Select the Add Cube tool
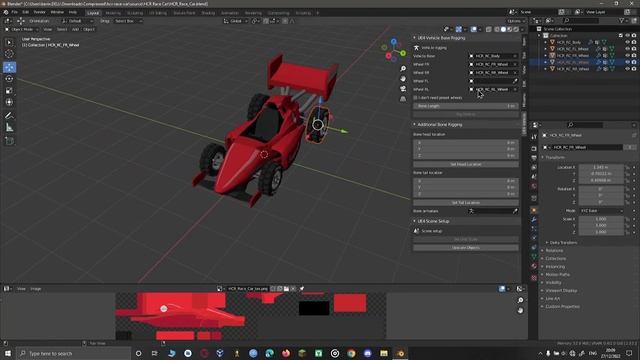This screenshot has height=360, width=640. (x=9, y=141)
